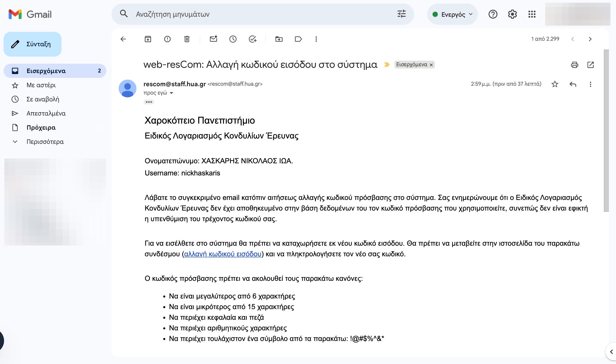Screen dimensions: 616x364
Task: Remove the Εισερχόμενα label from message
Action: tap(431, 65)
